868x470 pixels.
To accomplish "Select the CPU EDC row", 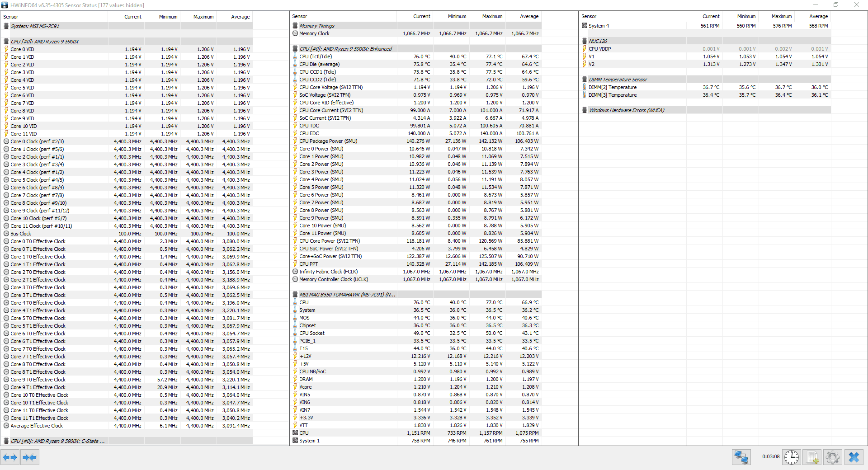I will pyautogui.click(x=415, y=133).
